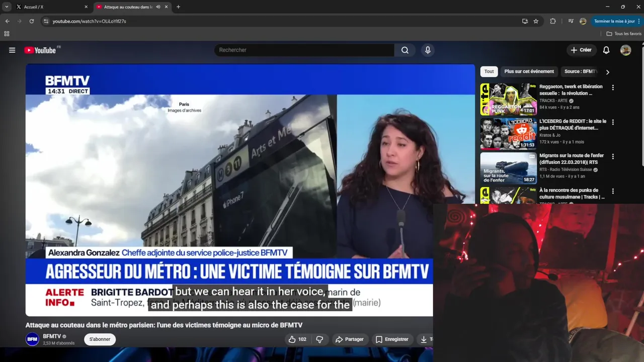This screenshot has height=362, width=644.
Task: Click the TRACKS - ARTE channel name
Action: point(553,101)
